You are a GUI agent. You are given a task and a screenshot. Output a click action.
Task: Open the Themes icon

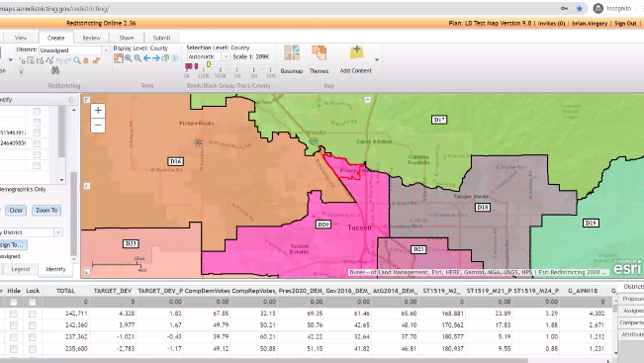pos(319,59)
